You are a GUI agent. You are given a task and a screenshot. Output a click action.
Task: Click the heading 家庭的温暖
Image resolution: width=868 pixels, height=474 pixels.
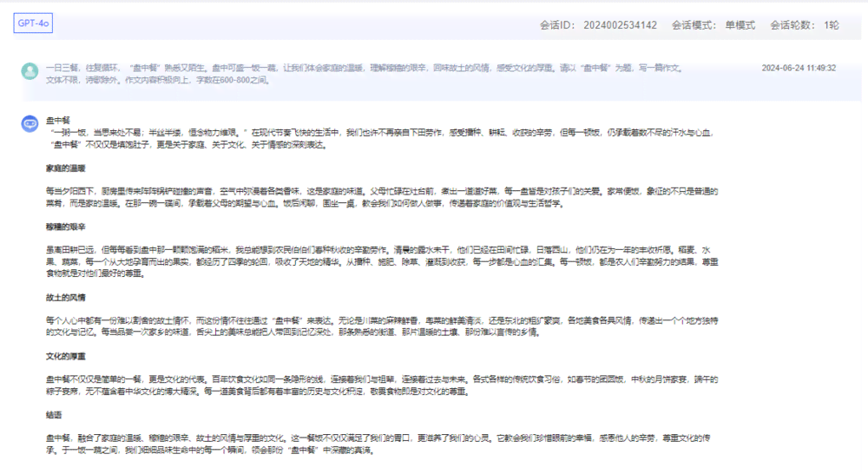pyautogui.click(x=66, y=168)
